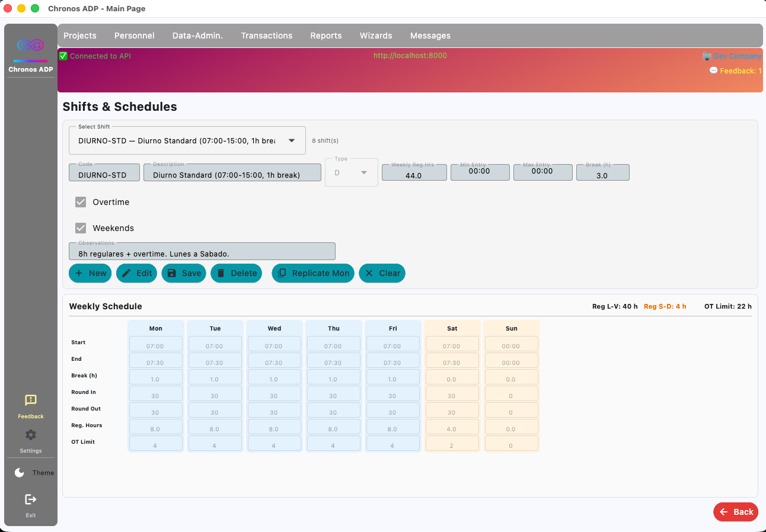Viewport: 766px width, 532px height.
Task: Open the Messages menu
Action: pos(430,36)
